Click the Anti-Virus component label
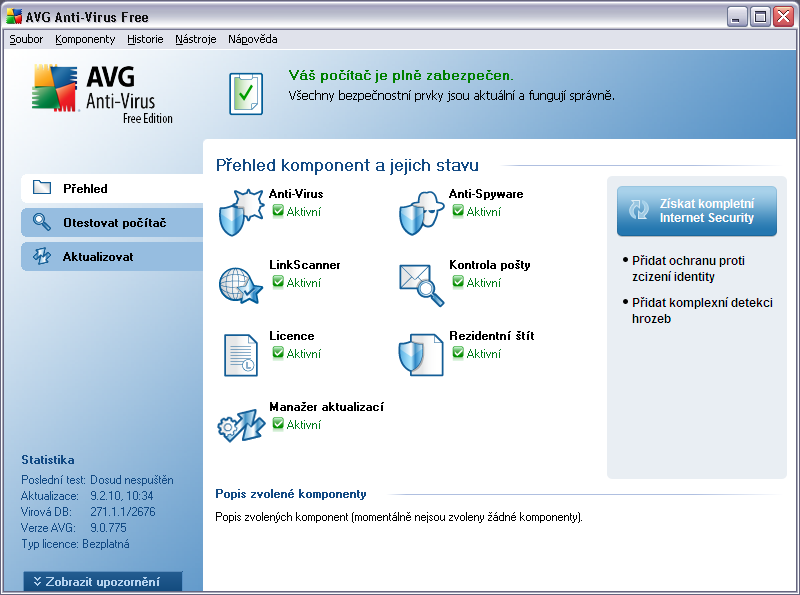This screenshot has width=800, height=595. click(x=296, y=194)
